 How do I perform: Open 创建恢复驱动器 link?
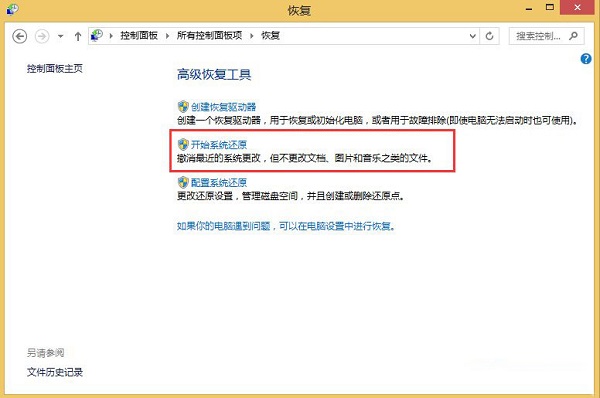[223, 107]
